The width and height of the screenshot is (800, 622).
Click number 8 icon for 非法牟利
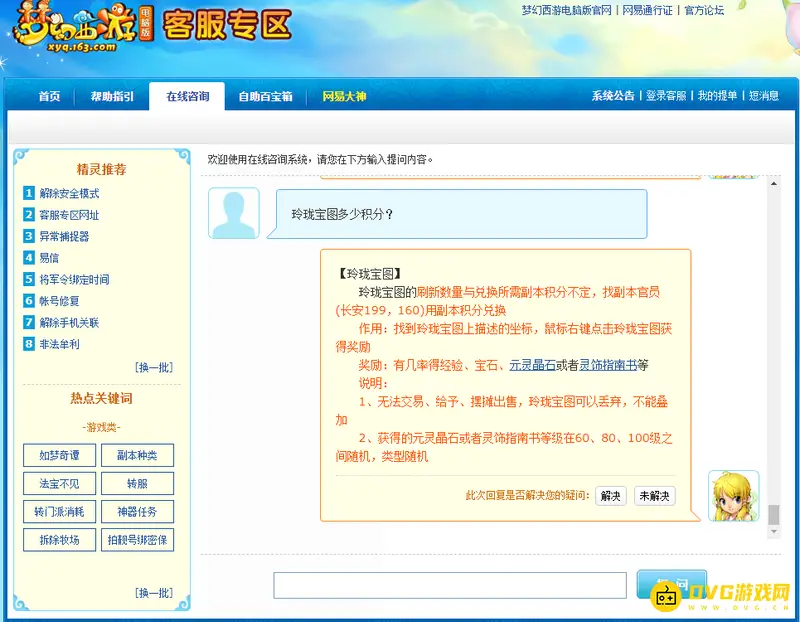click(29, 344)
